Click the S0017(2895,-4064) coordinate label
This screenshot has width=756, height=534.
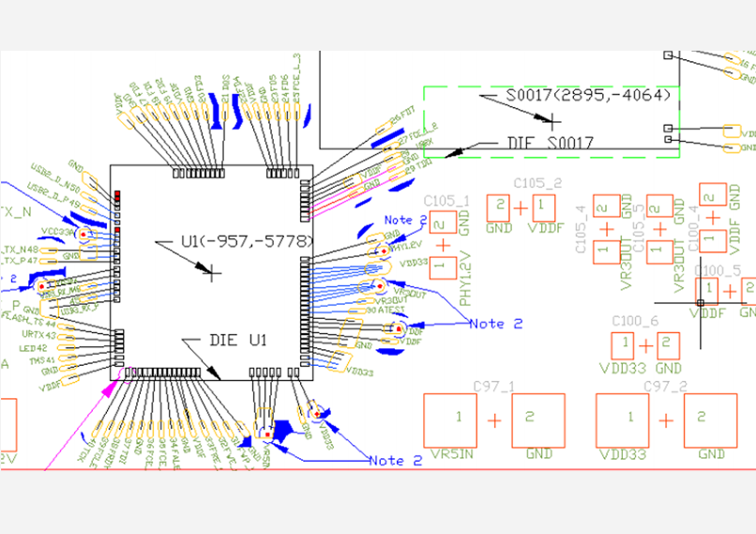(x=588, y=96)
